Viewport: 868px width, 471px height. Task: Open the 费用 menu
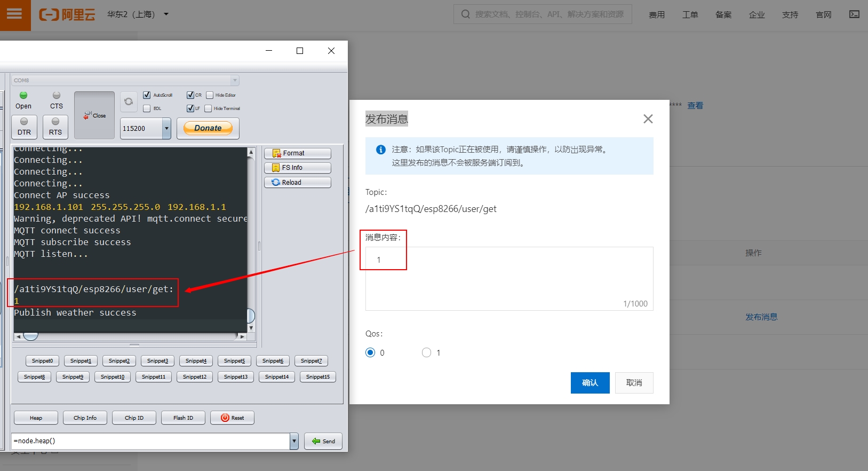coord(657,15)
